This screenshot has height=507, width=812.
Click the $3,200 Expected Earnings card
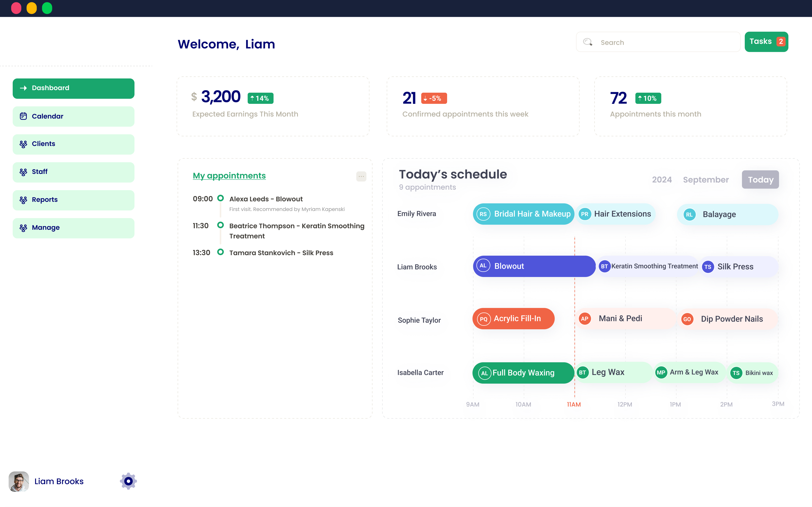(x=273, y=106)
